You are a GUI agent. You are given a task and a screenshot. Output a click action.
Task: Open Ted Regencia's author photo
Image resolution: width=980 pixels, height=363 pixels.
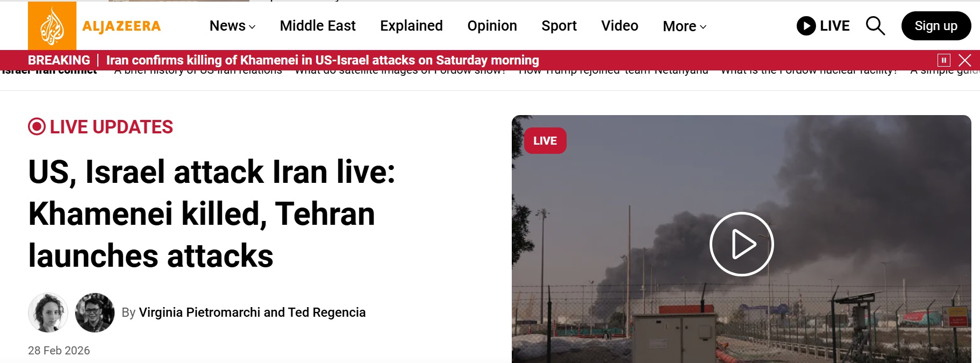pos(95,312)
